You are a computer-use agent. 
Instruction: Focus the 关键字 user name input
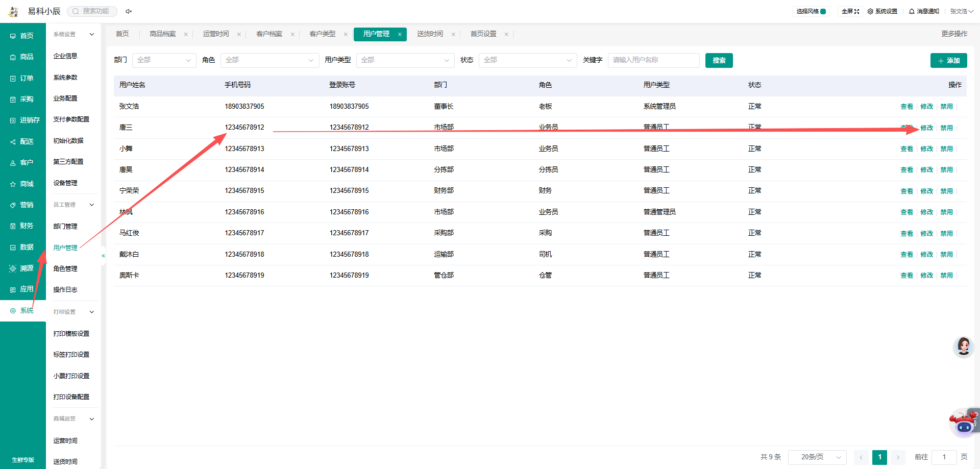(653, 60)
